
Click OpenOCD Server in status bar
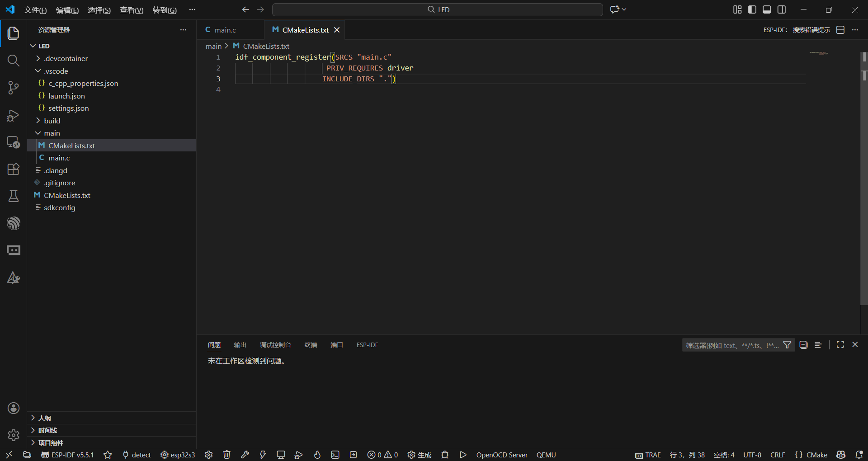click(x=502, y=455)
